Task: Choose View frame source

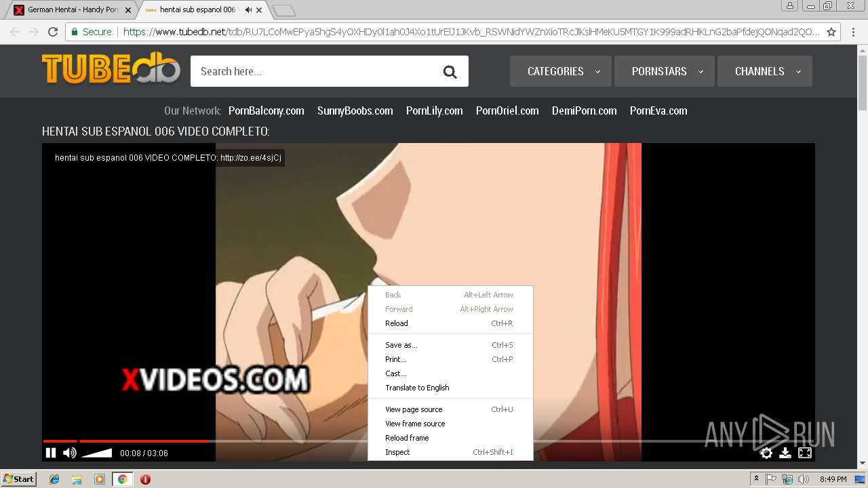Action: pyautogui.click(x=450, y=424)
